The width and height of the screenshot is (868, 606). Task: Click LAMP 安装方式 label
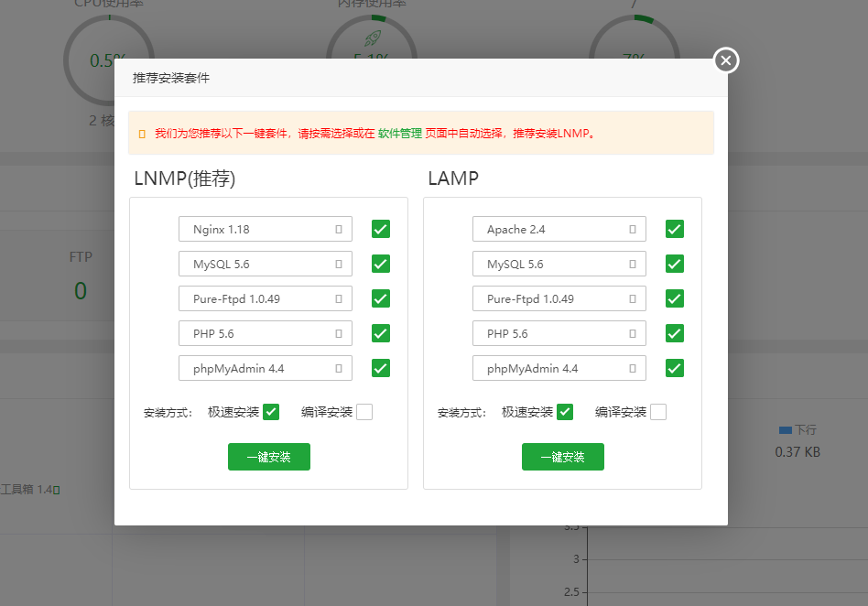pos(461,413)
